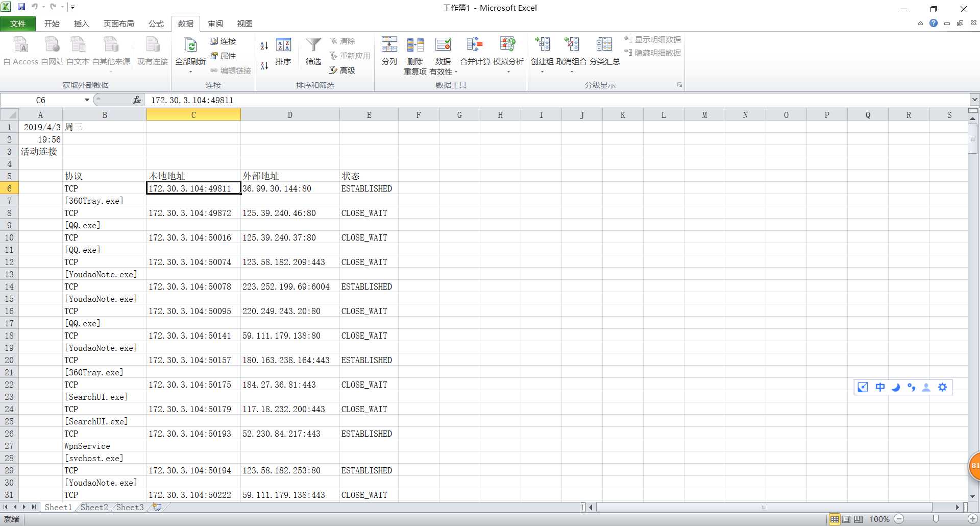980x526 pixels.
Task: Click the 合并计算 consolidate icon
Action: (475, 45)
